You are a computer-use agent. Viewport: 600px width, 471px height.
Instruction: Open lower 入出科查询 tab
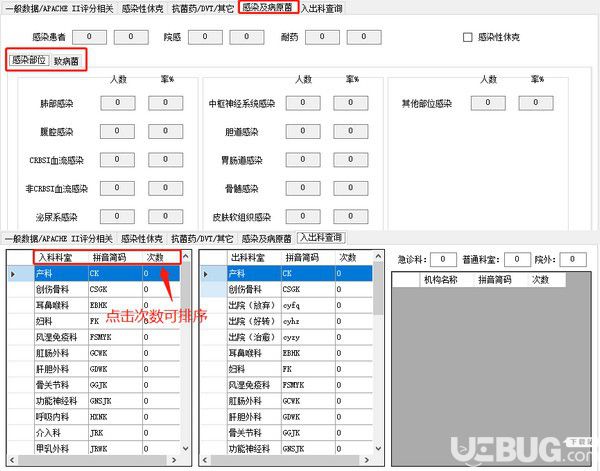click(321, 238)
